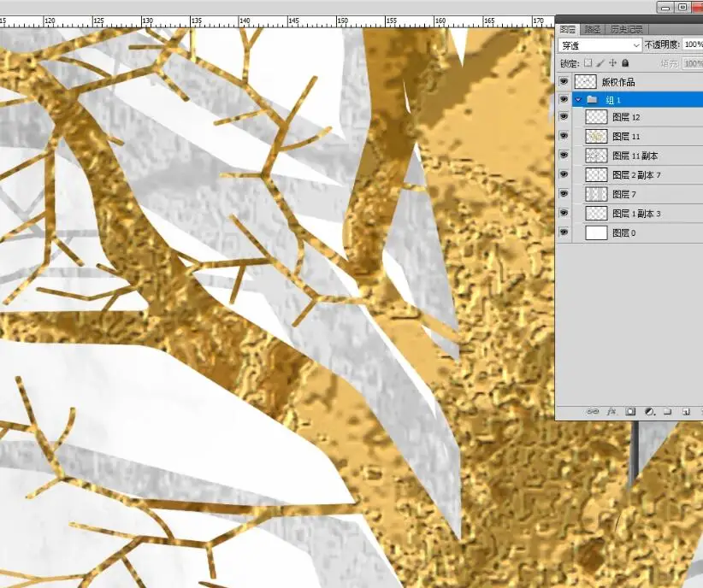Create new fill or adjustment layer
Screen dimensions: 703x588
coord(650,411)
